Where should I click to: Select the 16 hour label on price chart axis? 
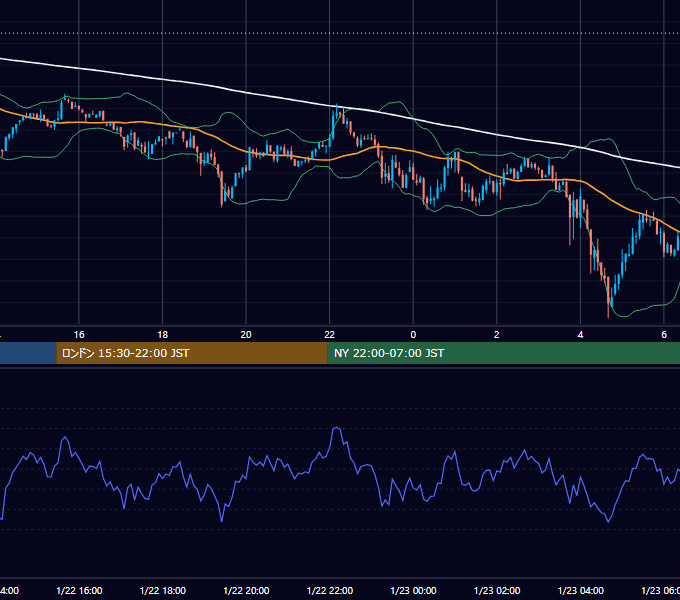79,335
